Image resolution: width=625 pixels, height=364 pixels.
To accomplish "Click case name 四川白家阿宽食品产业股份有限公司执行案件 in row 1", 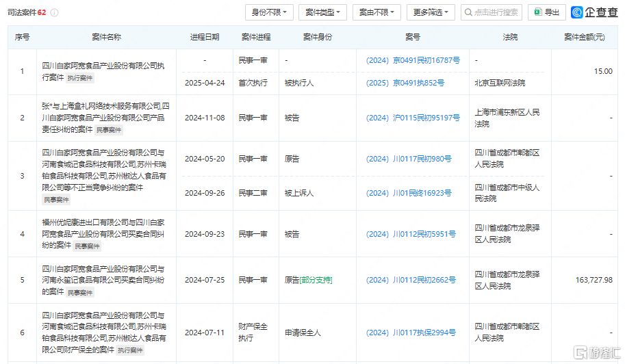I will [103, 71].
